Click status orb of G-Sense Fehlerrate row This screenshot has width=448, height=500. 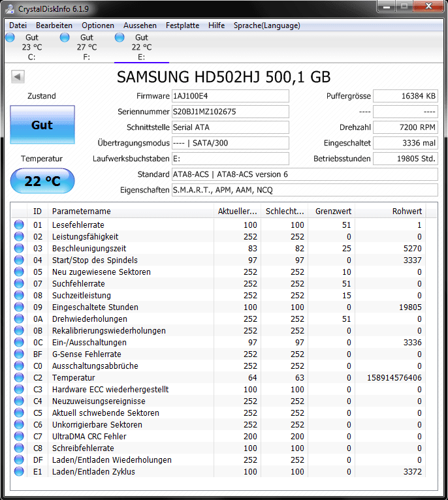(19, 354)
